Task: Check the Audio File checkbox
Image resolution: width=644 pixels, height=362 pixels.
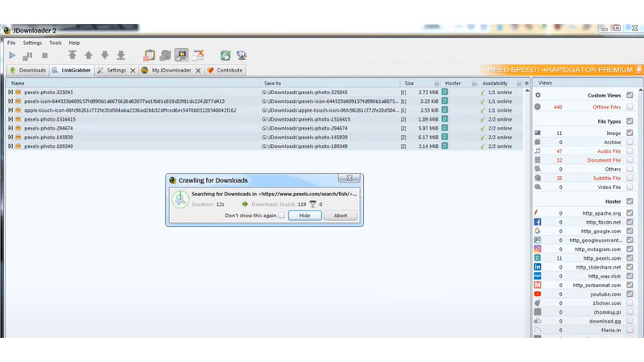Action: click(x=630, y=151)
